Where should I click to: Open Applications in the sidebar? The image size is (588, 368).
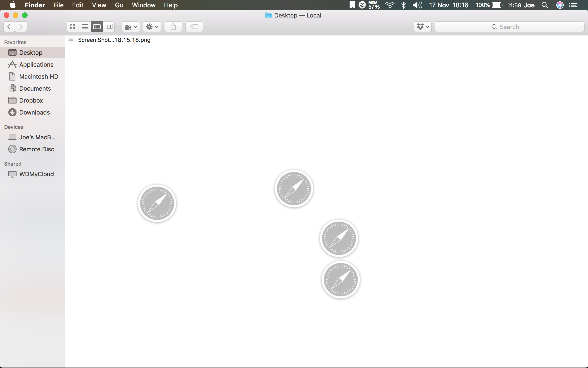(x=33, y=64)
